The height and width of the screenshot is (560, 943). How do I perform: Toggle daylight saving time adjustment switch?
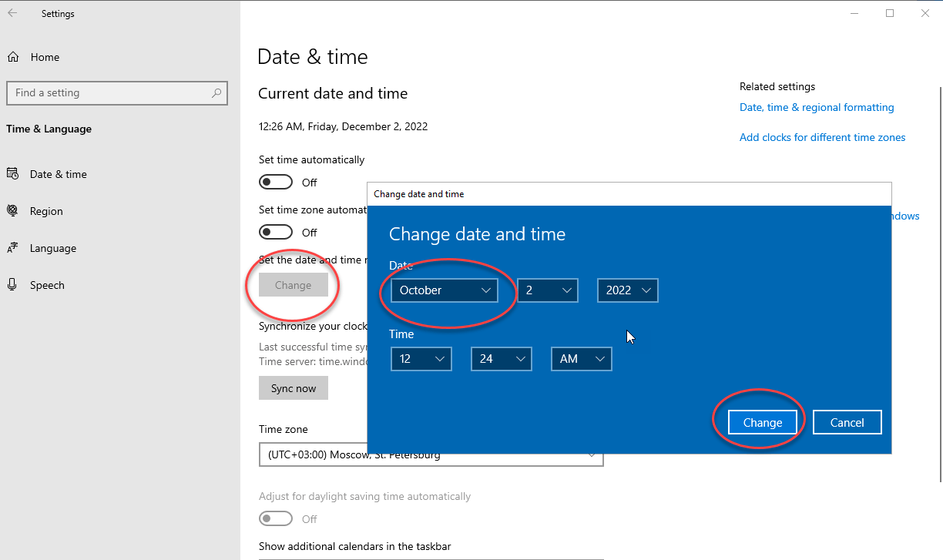point(276,519)
